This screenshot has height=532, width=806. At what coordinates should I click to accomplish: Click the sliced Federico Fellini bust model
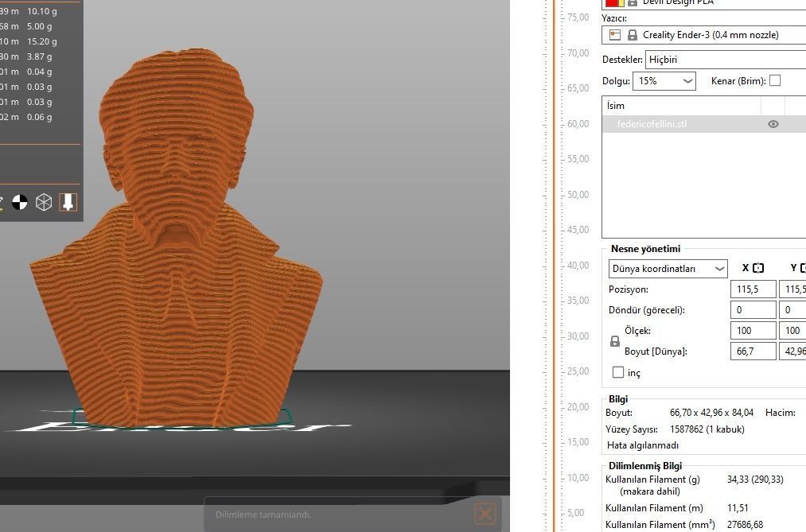pyautogui.click(x=177, y=239)
